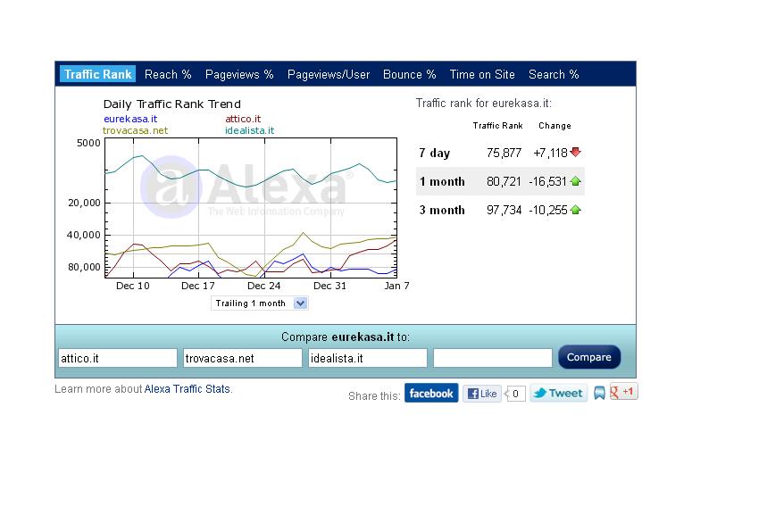Click the 80,000 y-axis label

point(84,267)
